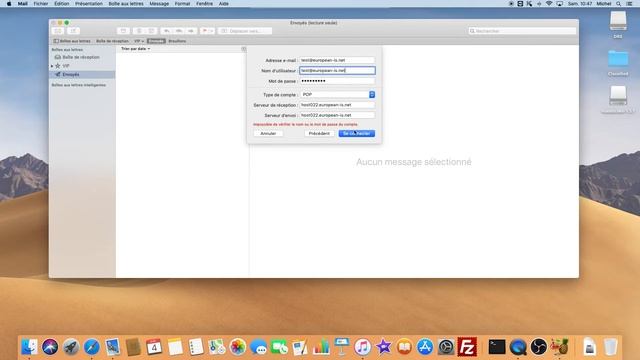The width and height of the screenshot is (640, 360).
Task: Click the red Flag toolbar icon
Action: [x=204, y=31]
